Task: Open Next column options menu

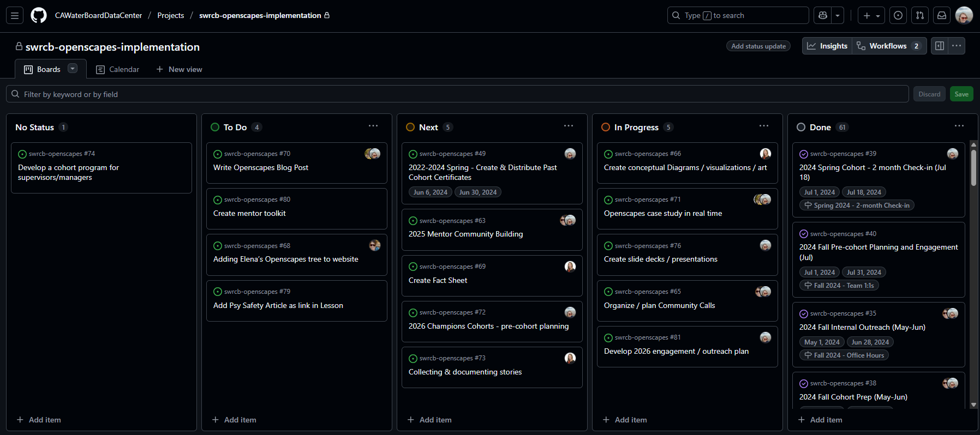Action: (569, 126)
